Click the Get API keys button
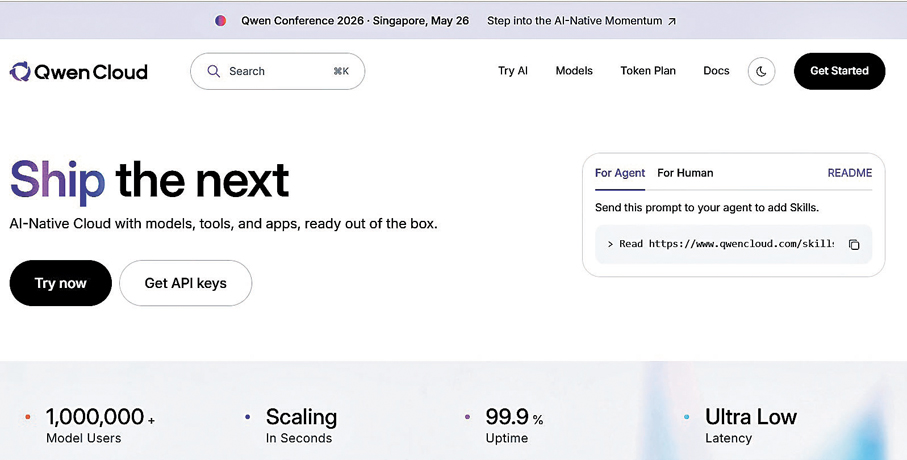This screenshot has height=460, width=907. coord(186,283)
